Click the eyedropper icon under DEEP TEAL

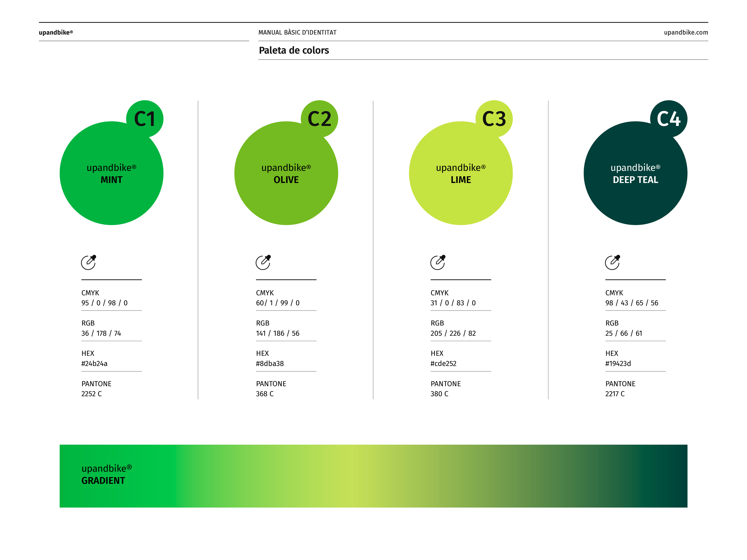pyautogui.click(x=612, y=262)
